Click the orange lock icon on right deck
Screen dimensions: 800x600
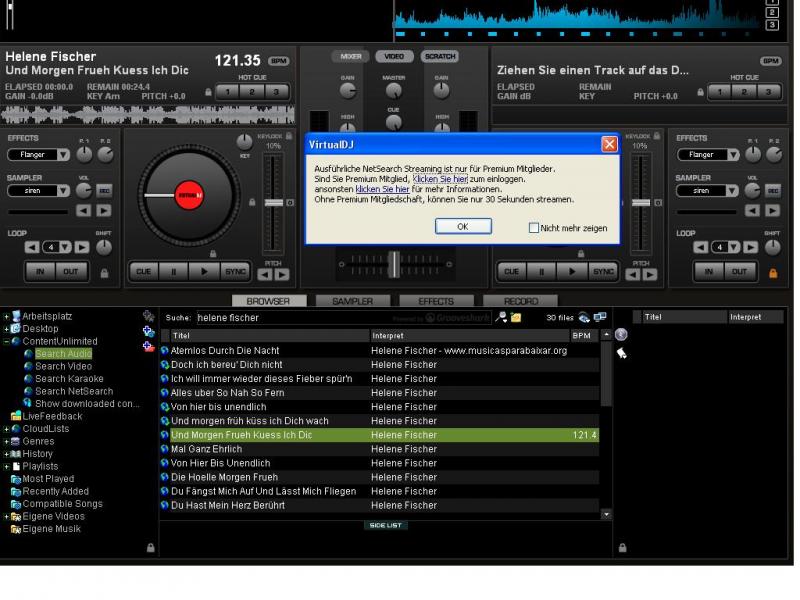772,272
